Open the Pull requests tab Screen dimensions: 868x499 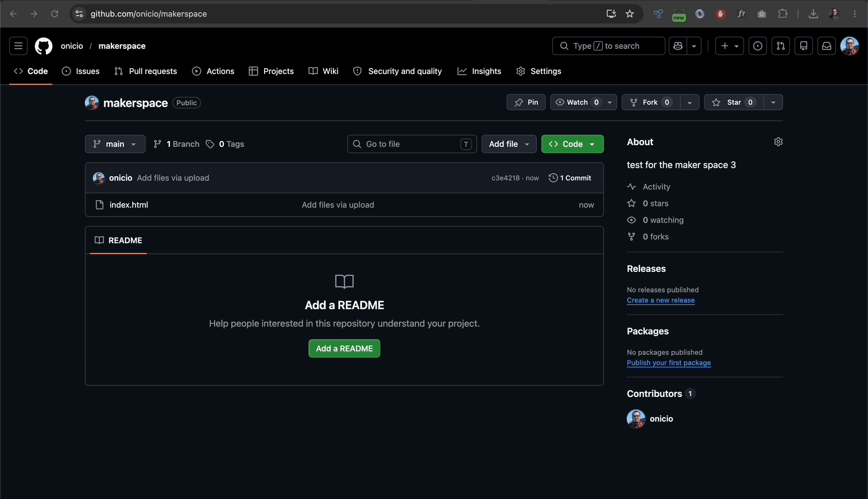(146, 71)
